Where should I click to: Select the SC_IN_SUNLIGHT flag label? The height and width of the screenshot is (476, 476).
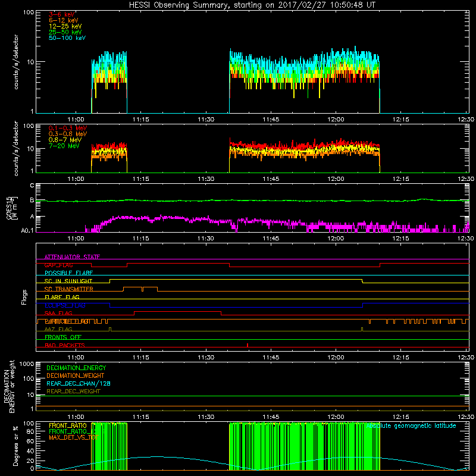coord(68,281)
